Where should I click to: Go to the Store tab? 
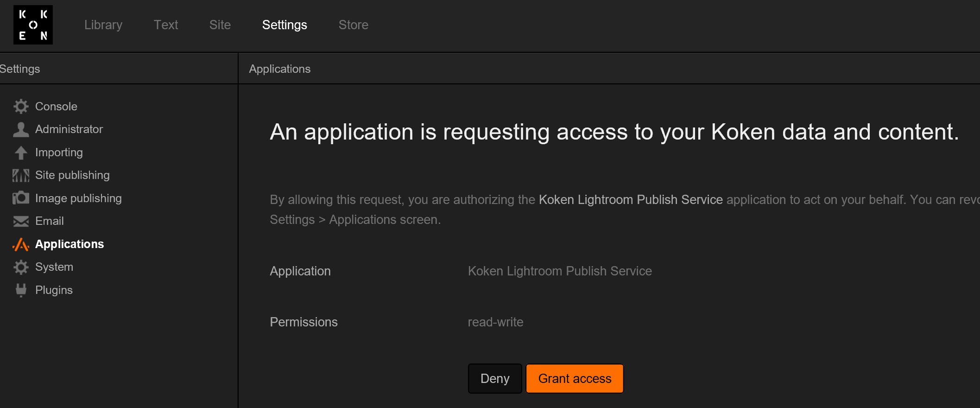[x=354, y=25]
